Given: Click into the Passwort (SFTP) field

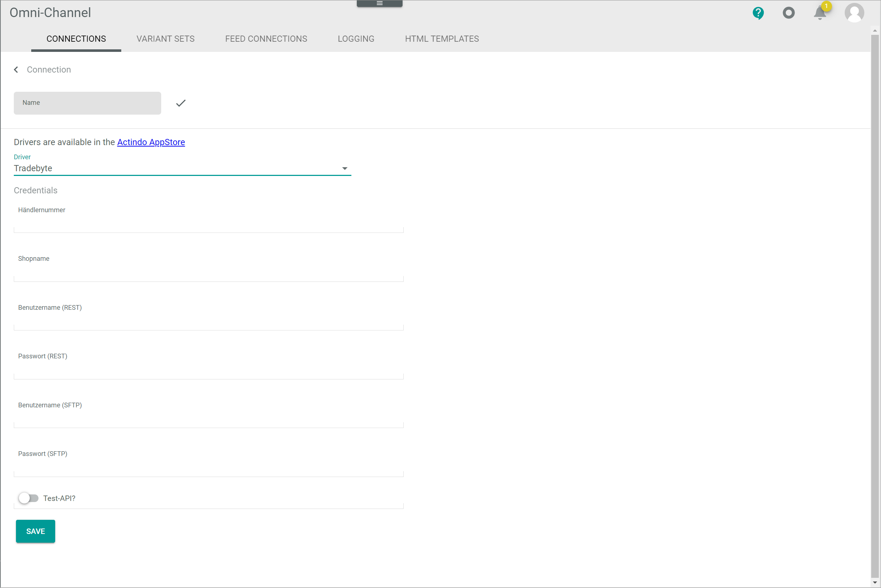Looking at the screenshot, I should pyautogui.click(x=209, y=462).
